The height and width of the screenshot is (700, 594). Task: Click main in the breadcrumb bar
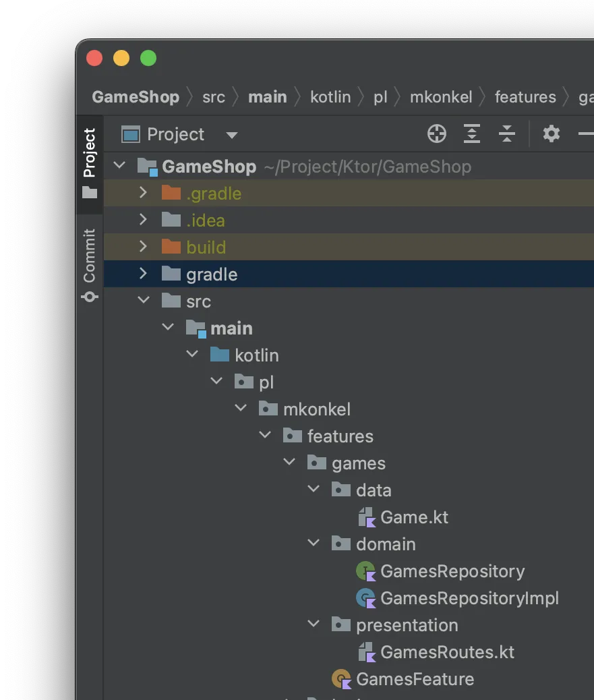coord(267,97)
